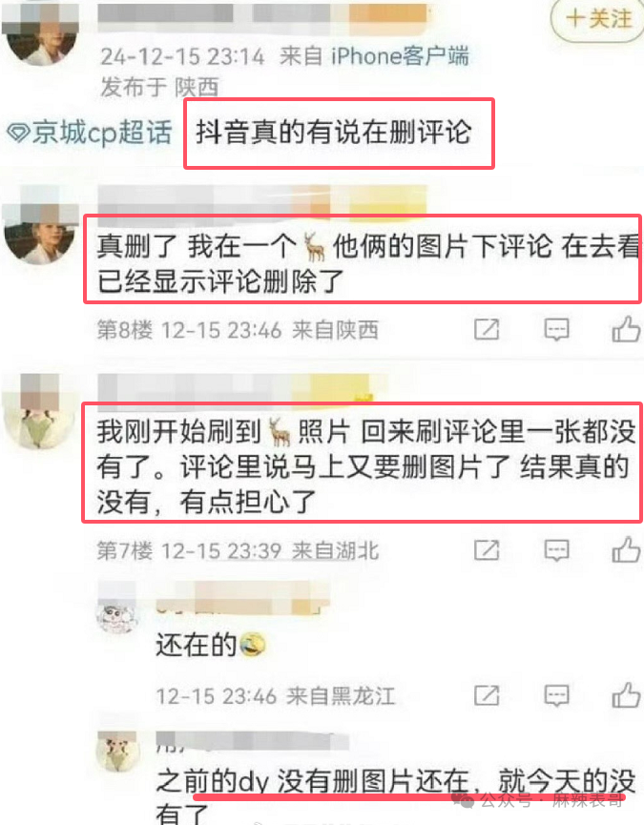Viewport: 644px width, 825px height.
Task: Open the 第7楼 commenter's avatar
Action: [x=40, y=410]
